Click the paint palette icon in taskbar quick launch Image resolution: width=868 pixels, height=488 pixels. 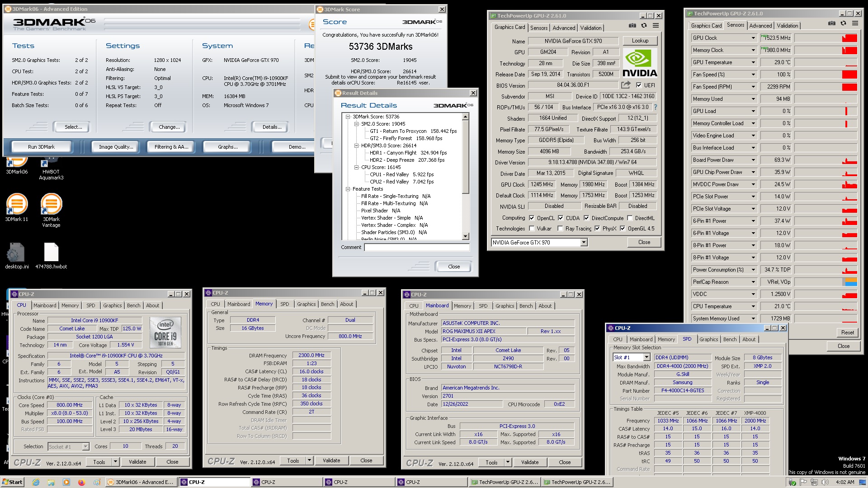coord(96,482)
